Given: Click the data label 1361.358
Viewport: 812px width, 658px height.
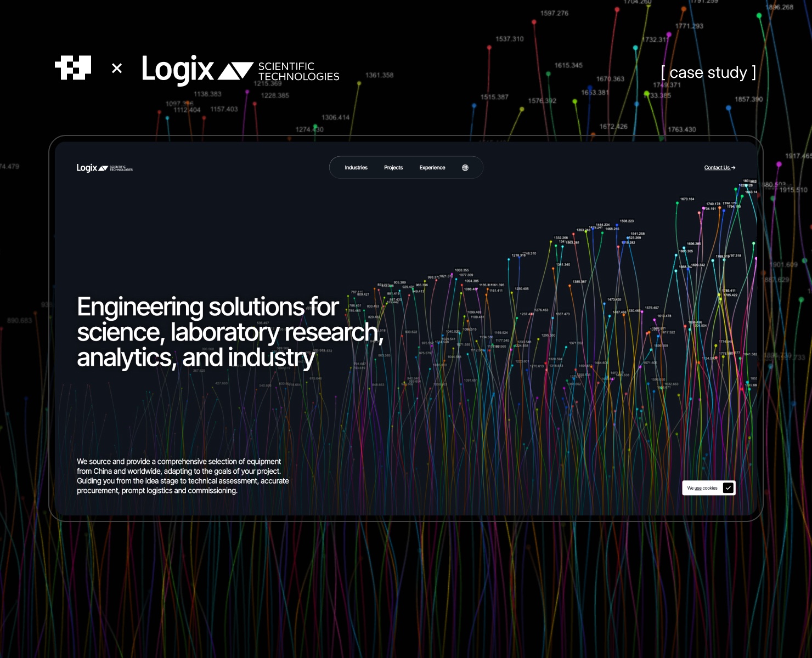Looking at the screenshot, I should (x=379, y=75).
